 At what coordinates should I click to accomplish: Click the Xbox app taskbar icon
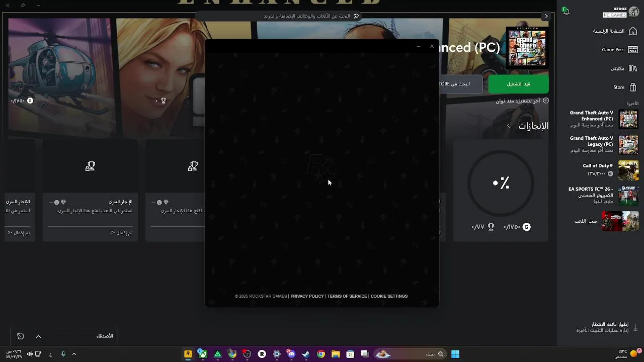click(202, 354)
